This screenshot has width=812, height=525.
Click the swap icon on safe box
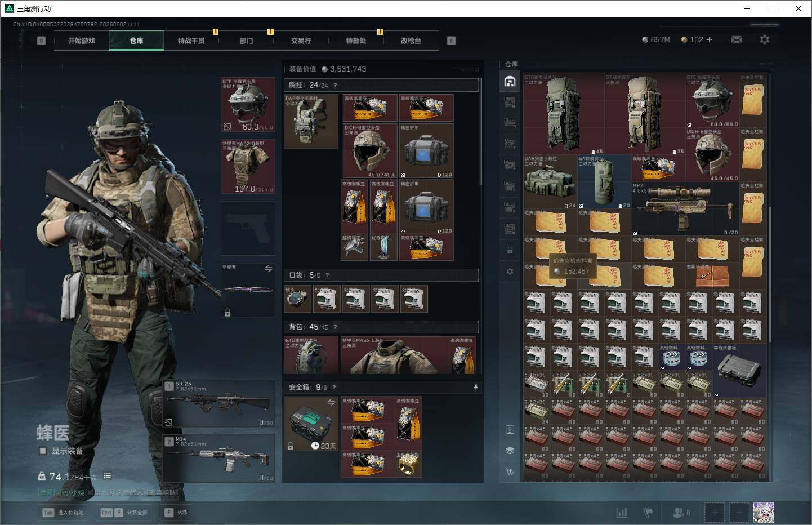(x=331, y=402)
